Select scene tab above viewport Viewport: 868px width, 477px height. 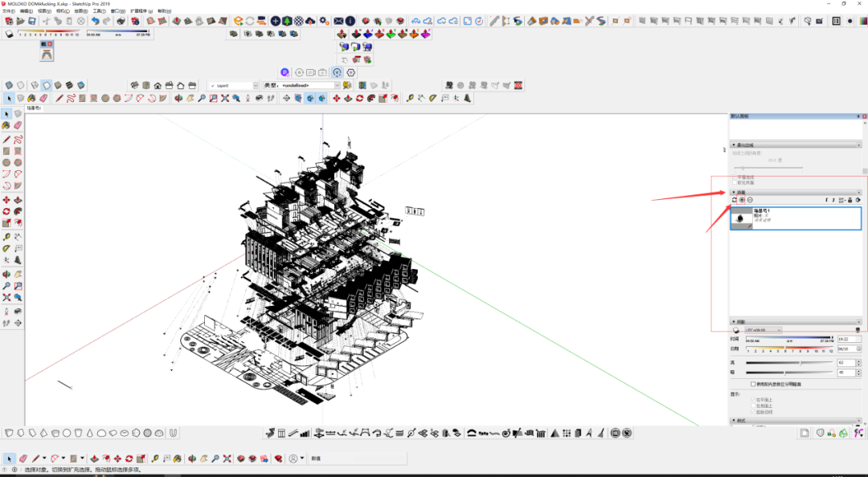tap(35, 108)
